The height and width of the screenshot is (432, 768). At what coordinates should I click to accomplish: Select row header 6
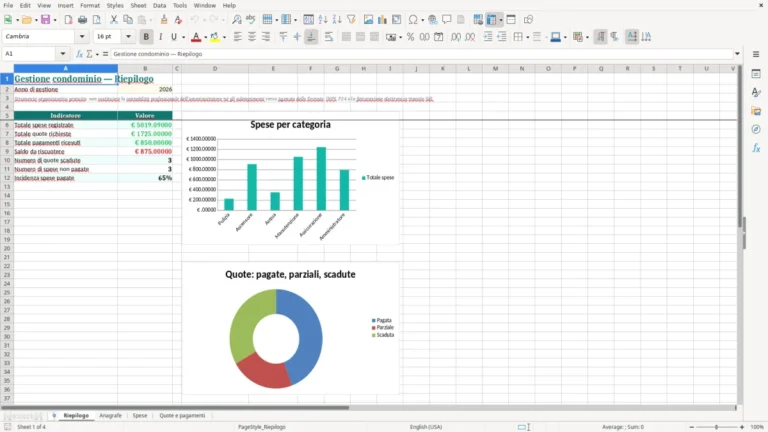pos(7,125)
